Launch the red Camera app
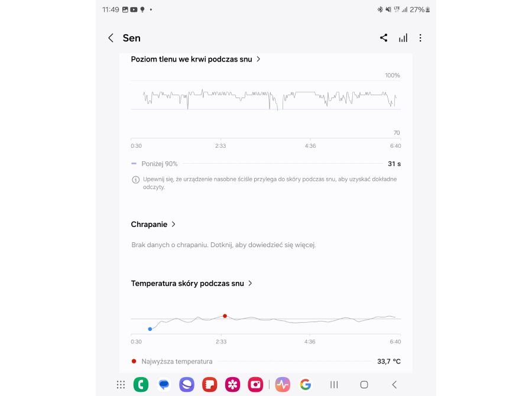Viewport: 532px width, 396px height. (x=255, y=384)
